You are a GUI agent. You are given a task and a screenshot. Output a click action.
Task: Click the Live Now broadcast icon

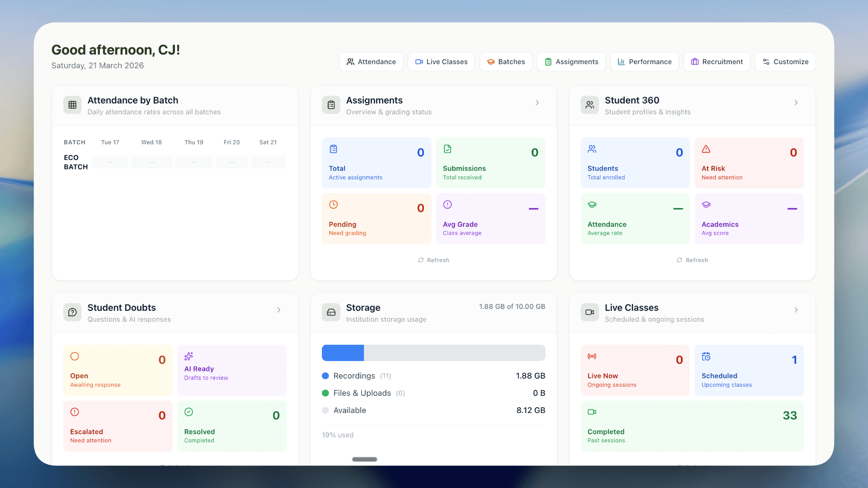pyautogui.click(x=592, y=356)
